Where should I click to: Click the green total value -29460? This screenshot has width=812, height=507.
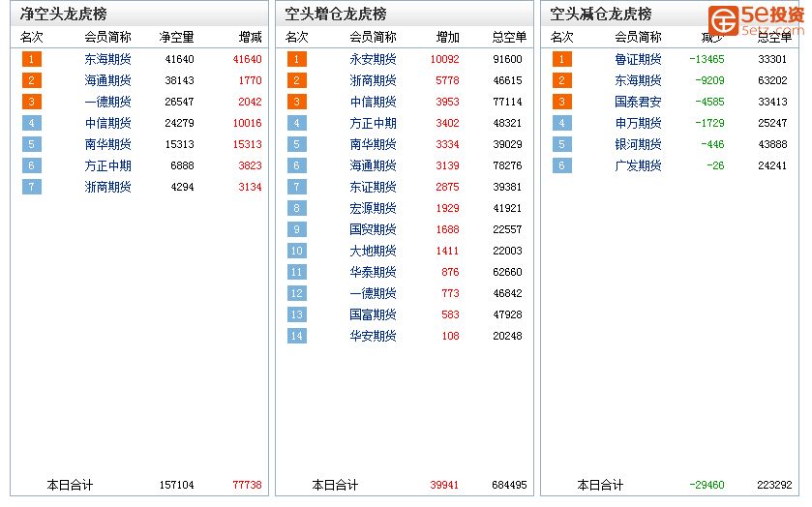click(707, 486)
